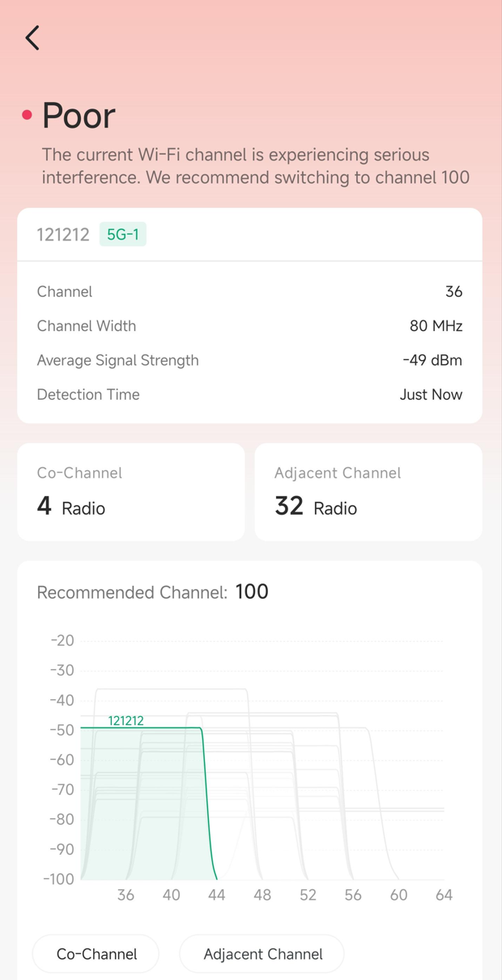Tap the Channel 36 row
Viewport: 502px width, 980px height.
(249, 291)
